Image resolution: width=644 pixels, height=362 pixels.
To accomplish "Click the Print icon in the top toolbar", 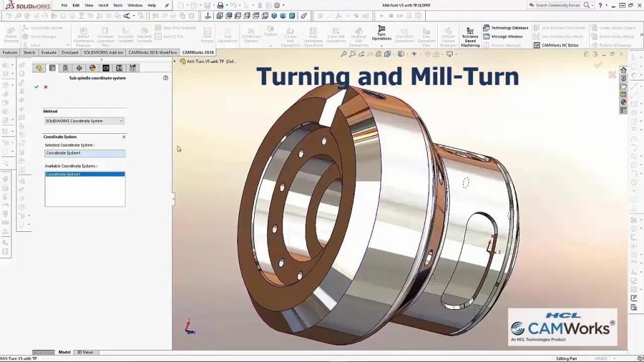I will [220, 5].
